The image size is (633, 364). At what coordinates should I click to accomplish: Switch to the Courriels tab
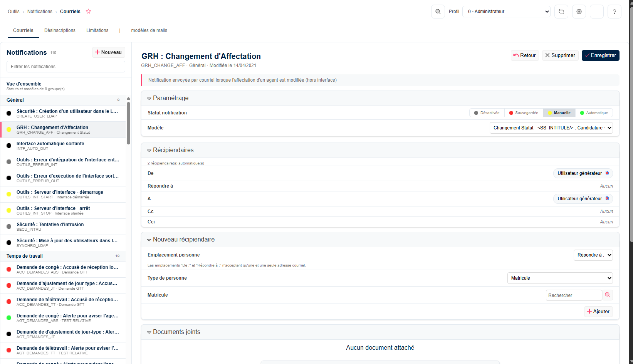(23, 30)
